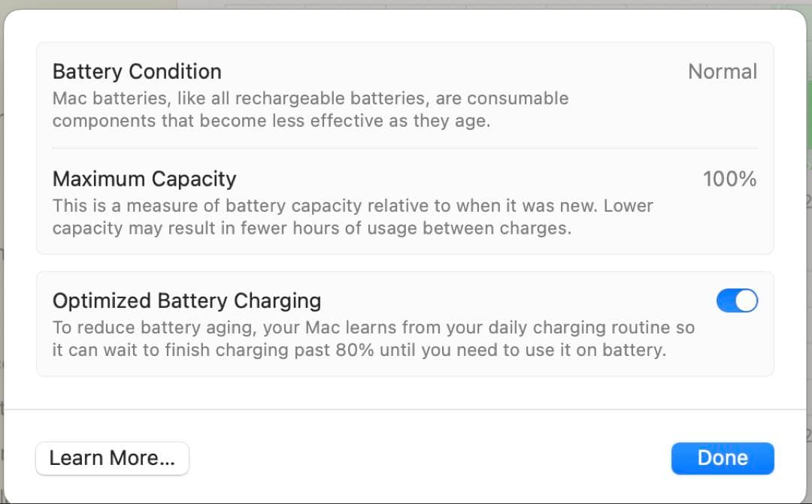Click the Optimized Battery Charging label
The image size is (812, 504).
186,301
